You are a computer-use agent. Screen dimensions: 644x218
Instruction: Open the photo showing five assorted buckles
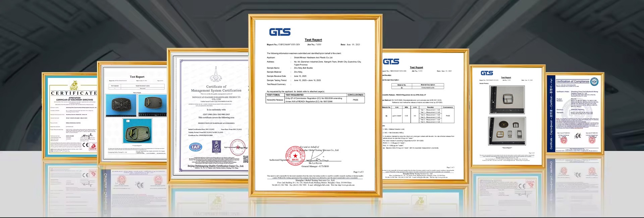[x=507, y=131]
